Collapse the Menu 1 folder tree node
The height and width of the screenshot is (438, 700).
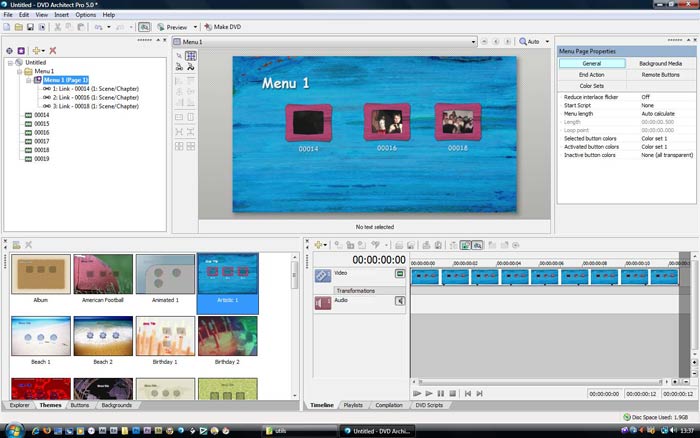coord(20,71)
